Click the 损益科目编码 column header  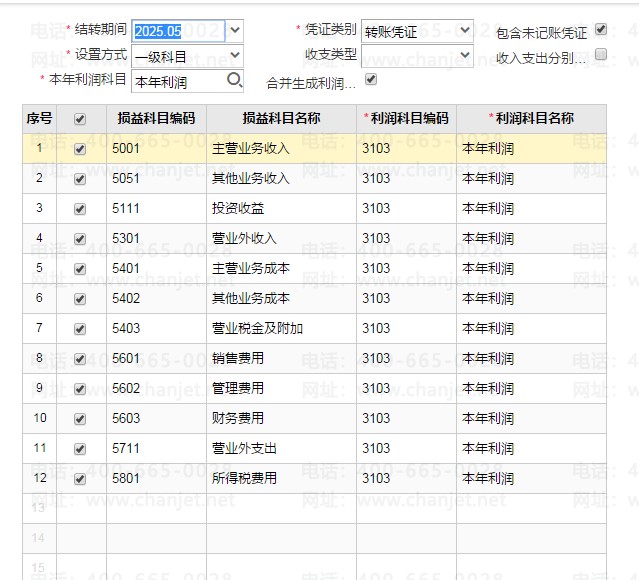tap(156, 118)
